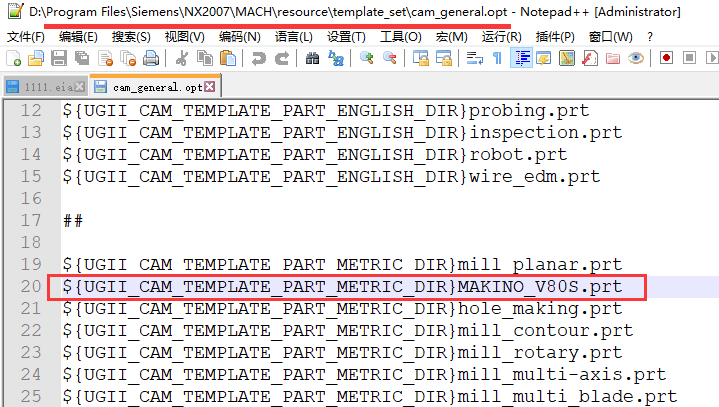Undo the last edit via toolbar
This screenshot has width=719, height=407.
259,58
